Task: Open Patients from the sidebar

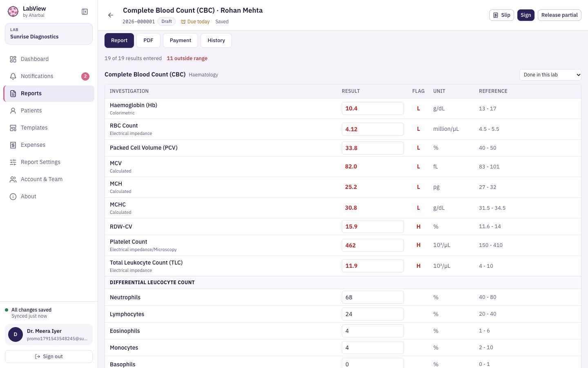Action: click(x=49, y=111)
